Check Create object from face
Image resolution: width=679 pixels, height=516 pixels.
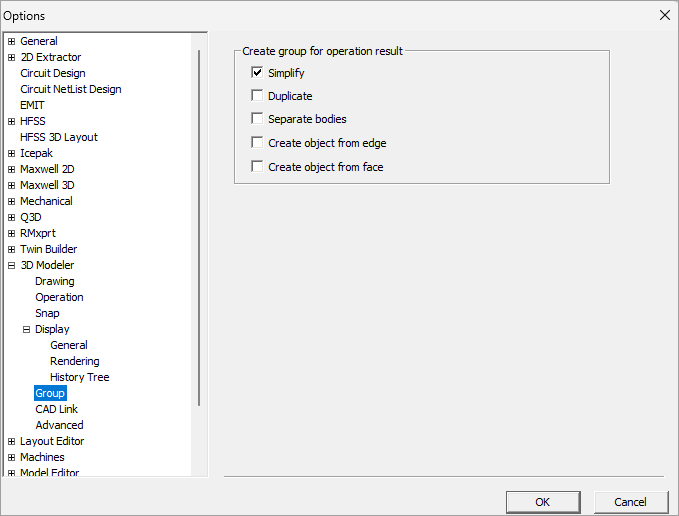pyautogui.click(x=257, y=166)
